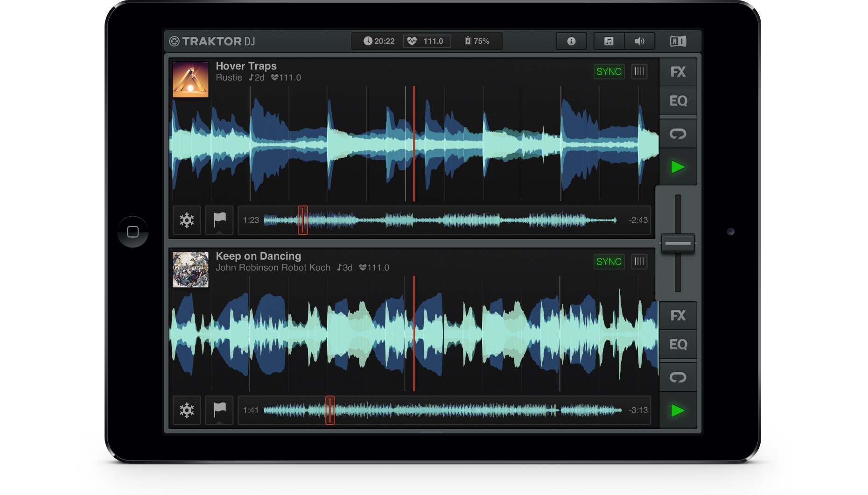Toggle SYNC on the Keep on Dancing deck
868x495 pixels.
pos(609,262)
